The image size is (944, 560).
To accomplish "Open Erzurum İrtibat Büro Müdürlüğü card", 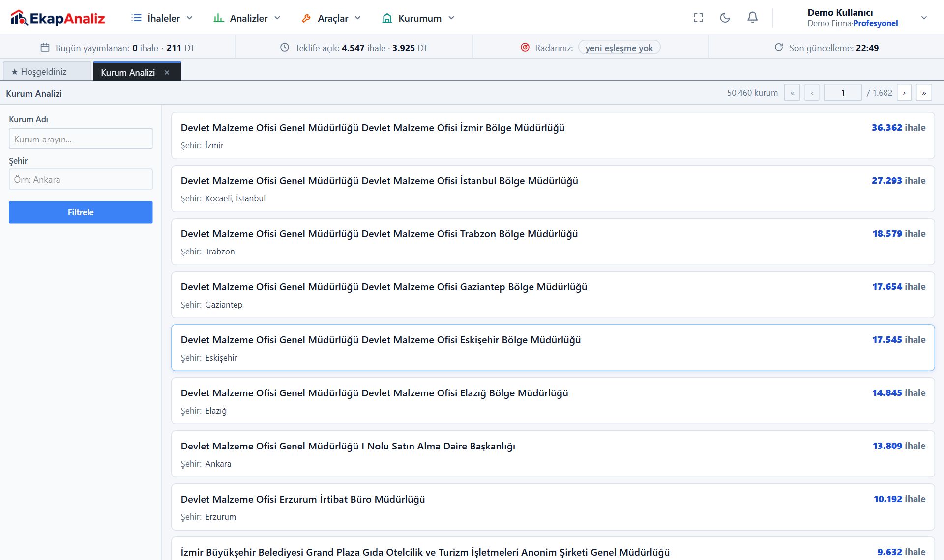I will (x=553, y=507).
